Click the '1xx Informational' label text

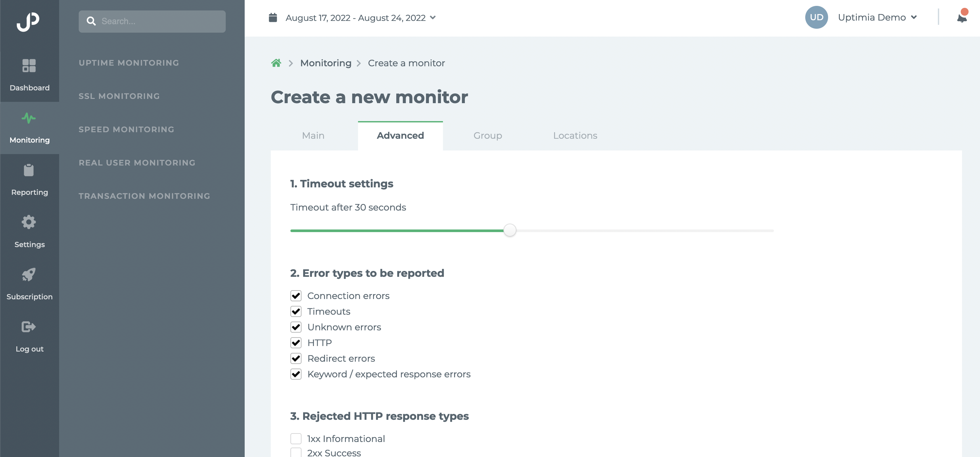[346, 439]
